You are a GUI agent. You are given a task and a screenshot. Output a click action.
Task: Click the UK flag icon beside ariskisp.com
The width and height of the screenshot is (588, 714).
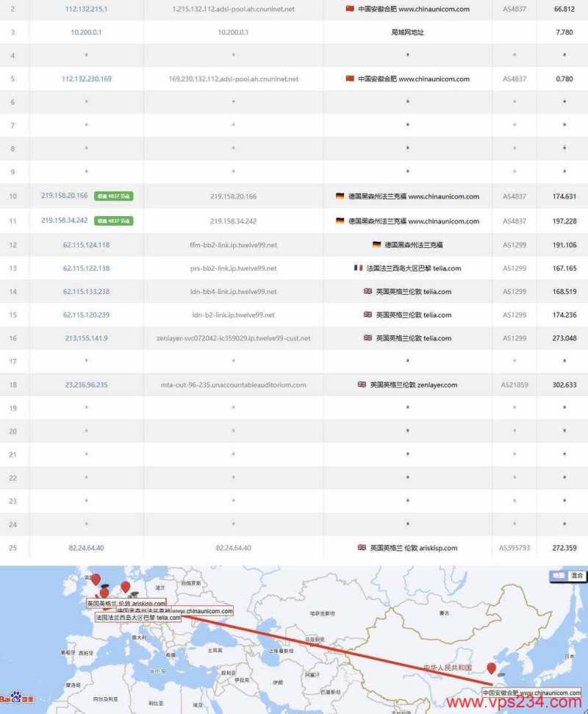(359, 547)
